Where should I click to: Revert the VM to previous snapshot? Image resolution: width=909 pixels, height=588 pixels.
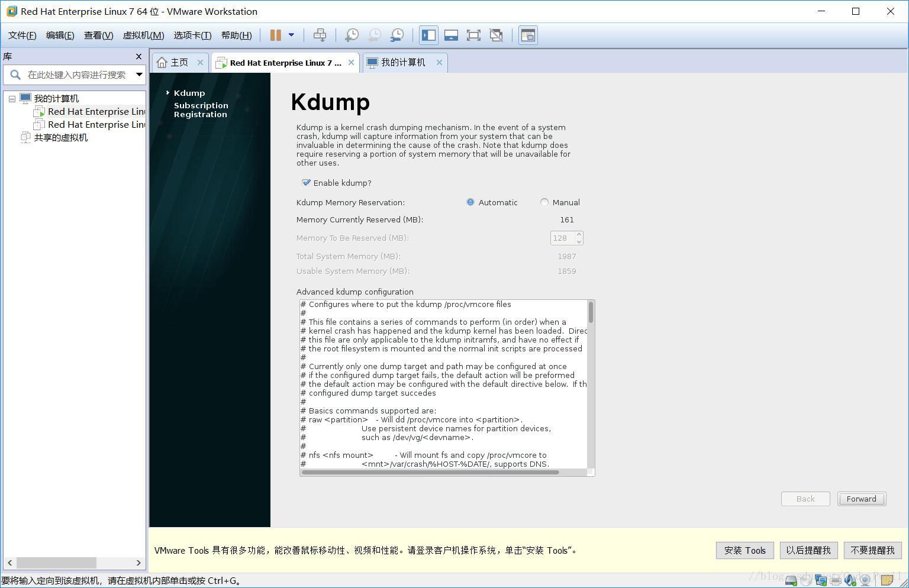(x=375, y=35)
